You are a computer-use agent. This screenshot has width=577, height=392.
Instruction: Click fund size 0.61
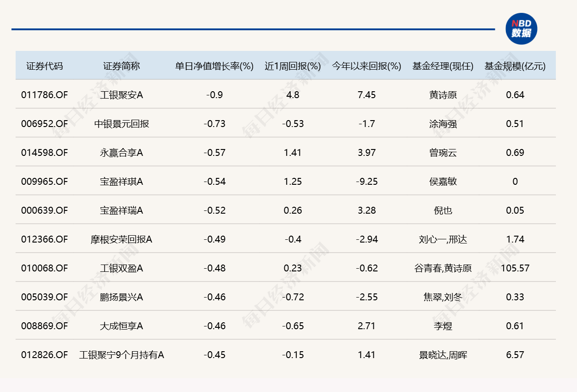tap(515, 326)
